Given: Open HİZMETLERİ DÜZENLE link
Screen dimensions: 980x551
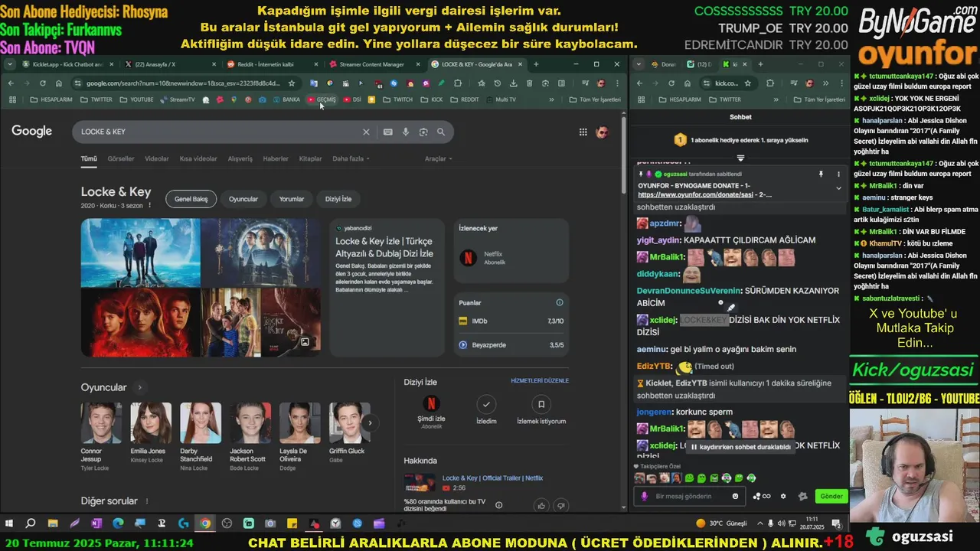Looking at the screenshot, I should click(540, 380).
